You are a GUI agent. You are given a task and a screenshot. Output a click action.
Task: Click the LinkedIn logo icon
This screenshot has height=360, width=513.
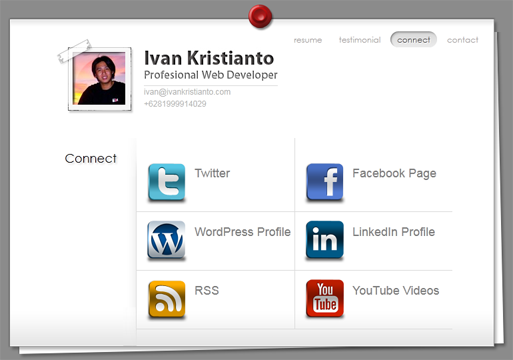(325, 240)
